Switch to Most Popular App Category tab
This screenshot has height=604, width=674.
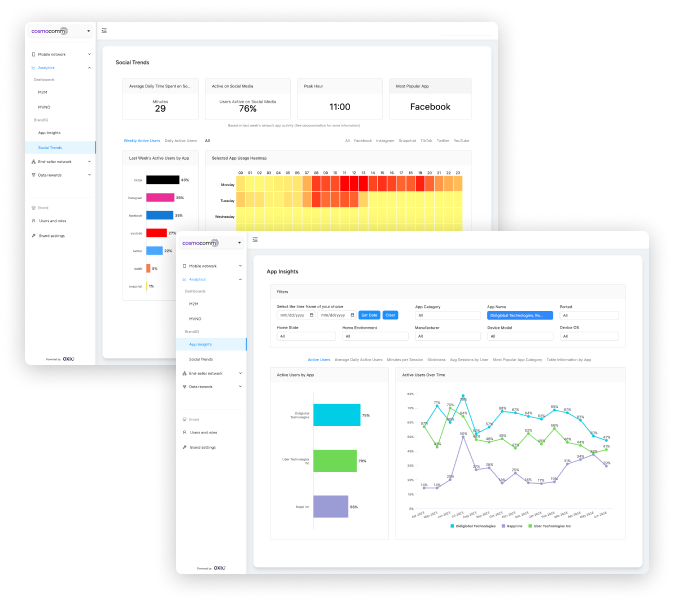(517, 359)
